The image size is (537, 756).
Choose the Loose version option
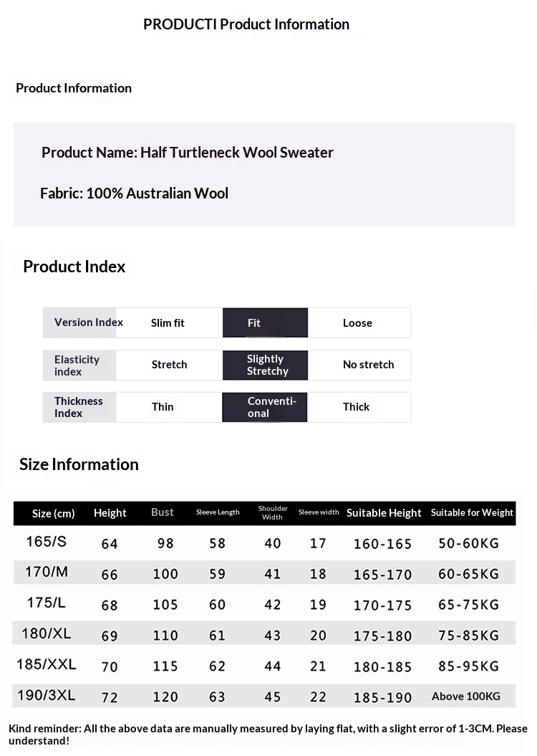(x=357, y=323)
